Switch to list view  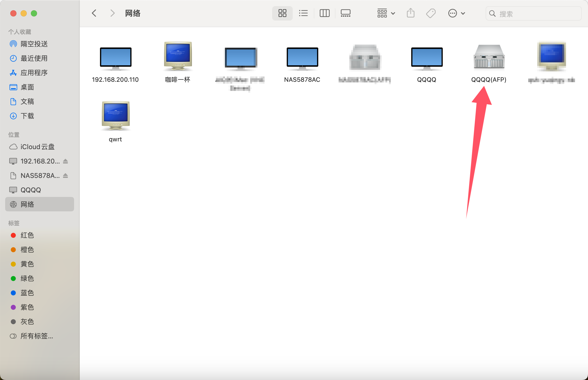[304, 13]
